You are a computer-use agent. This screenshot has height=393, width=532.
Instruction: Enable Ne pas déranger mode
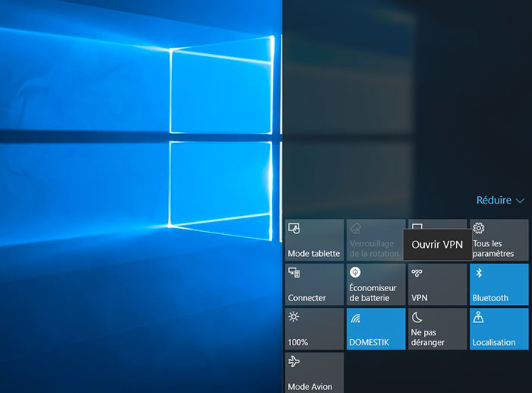coord(438,329)
